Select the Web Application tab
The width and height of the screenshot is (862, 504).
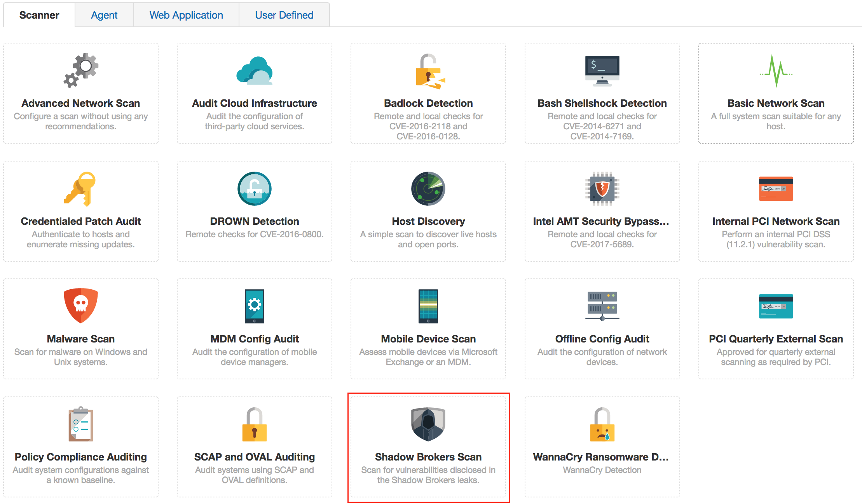pos(186,15)
